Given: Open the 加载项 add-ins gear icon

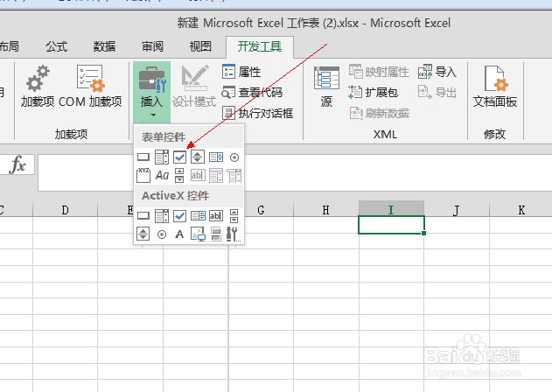Looking at the screenshot, I should point(38,87).
